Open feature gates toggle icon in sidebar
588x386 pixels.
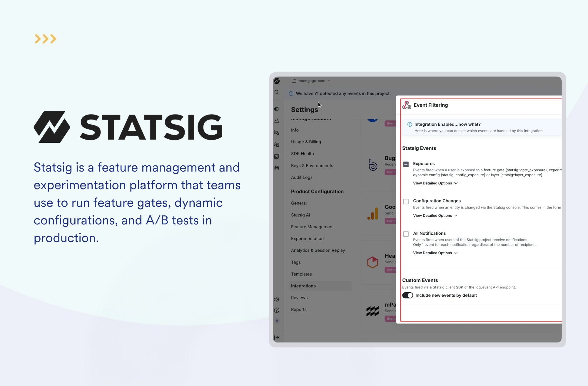(277, 109)
